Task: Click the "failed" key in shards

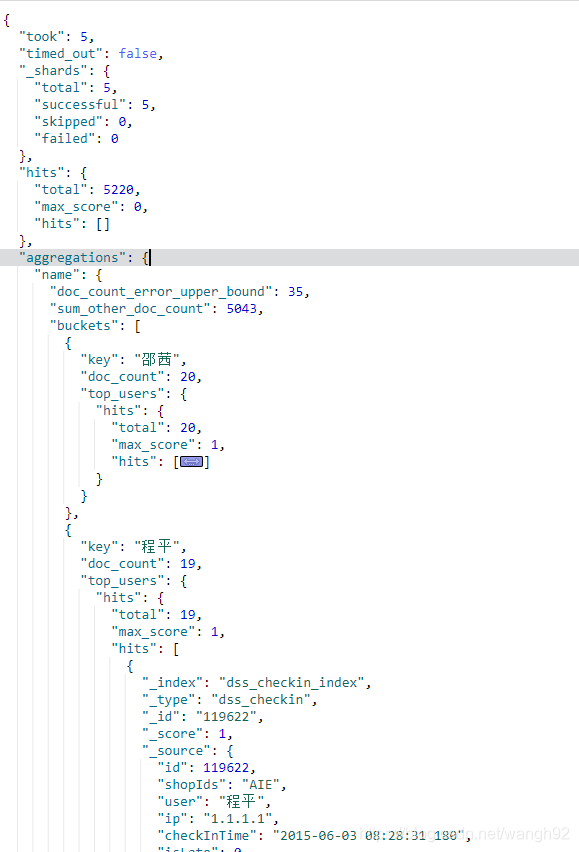Action: (x=65, y=139)
